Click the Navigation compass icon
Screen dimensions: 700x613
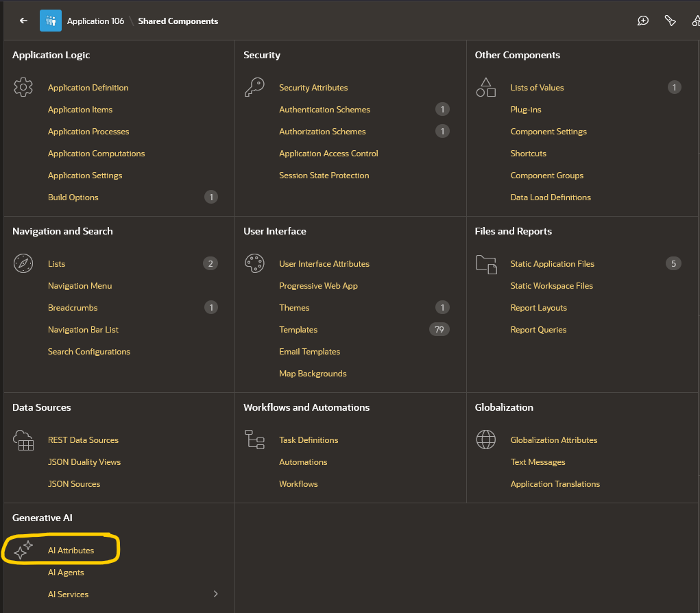(23, 263)
